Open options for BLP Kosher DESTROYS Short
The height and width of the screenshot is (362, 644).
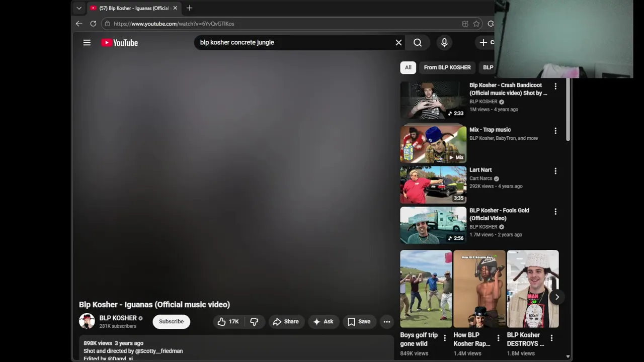click(551, 338)
